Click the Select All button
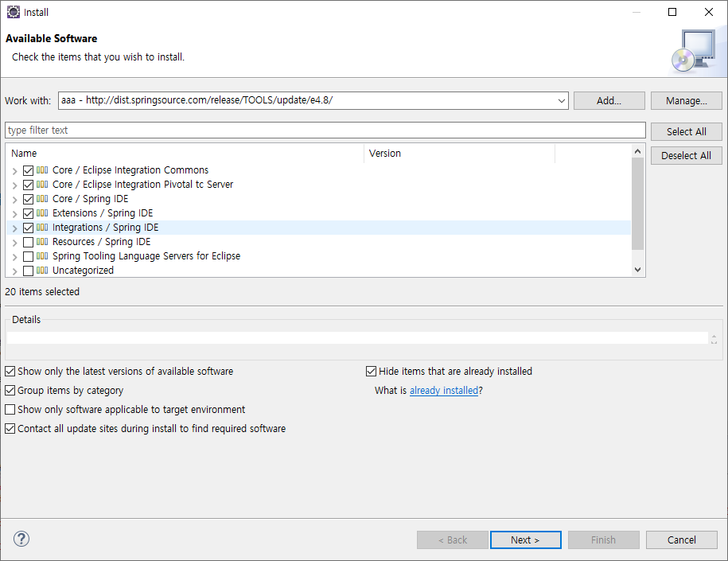The width and height of the screenshot is (728, 561). (x=686, y=132)
